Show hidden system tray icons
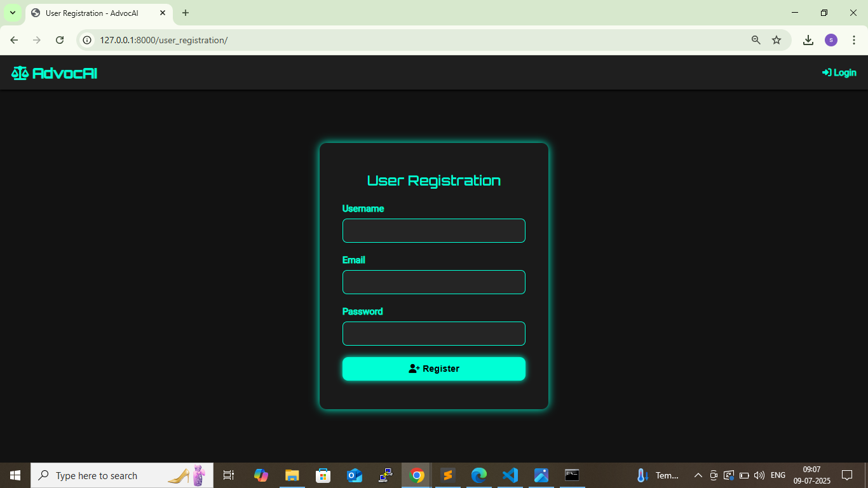Viewport: 868px width, 488px height. [698, 475]
